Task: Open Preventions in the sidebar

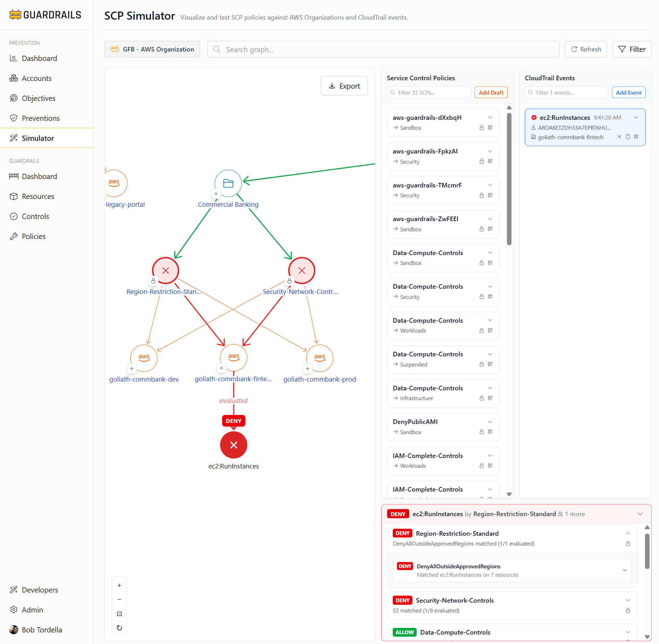Action: (41, 118)
